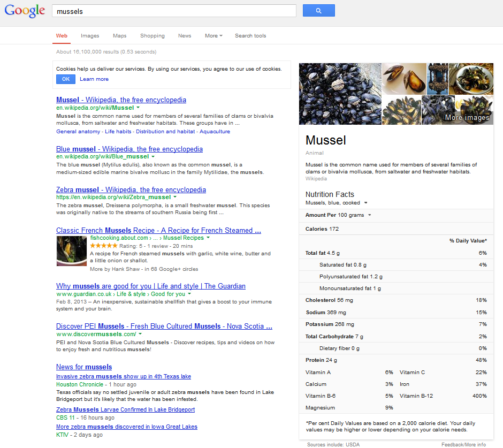The width and height of the screenshot is (503, 448).
Task: Expand arrow beside en.wikipedia.org/wiki/Mussel
Action: 138,108
